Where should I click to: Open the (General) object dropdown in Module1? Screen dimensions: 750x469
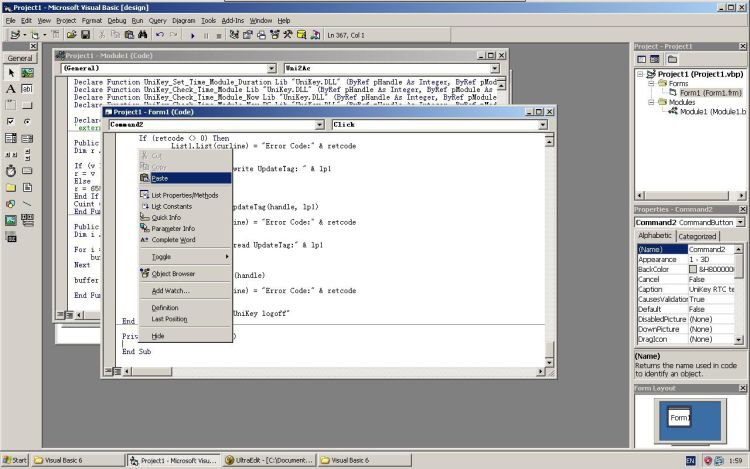click(x=271, y=68)
